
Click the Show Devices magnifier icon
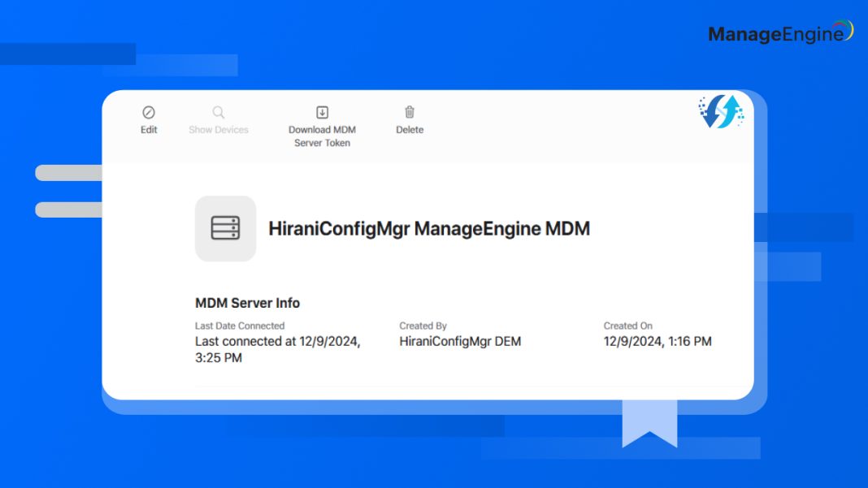pyautogui.click(x=219, y=112)
